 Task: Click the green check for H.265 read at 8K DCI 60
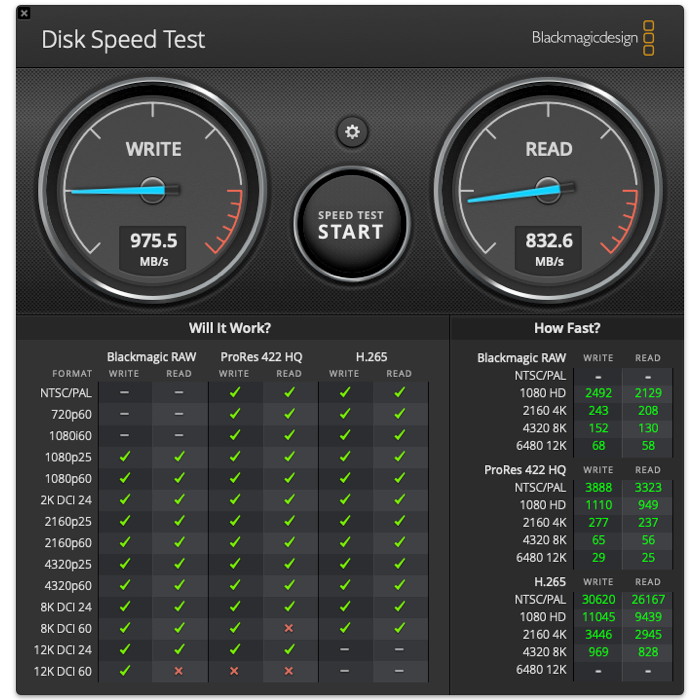399,628
